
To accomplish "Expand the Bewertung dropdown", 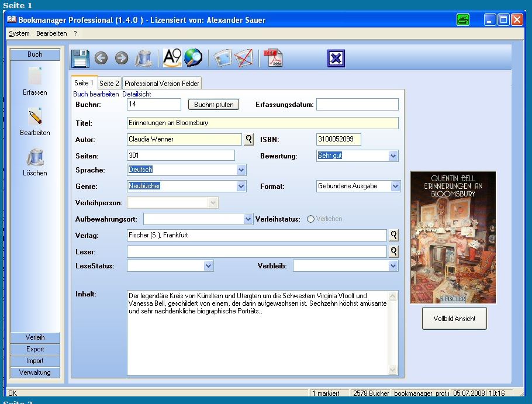I will tap(393, 156).
